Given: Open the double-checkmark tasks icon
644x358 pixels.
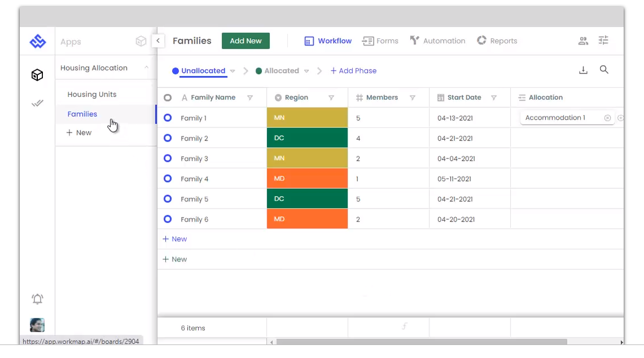Looking at the screenshot, I should click(x=37, y=103).
